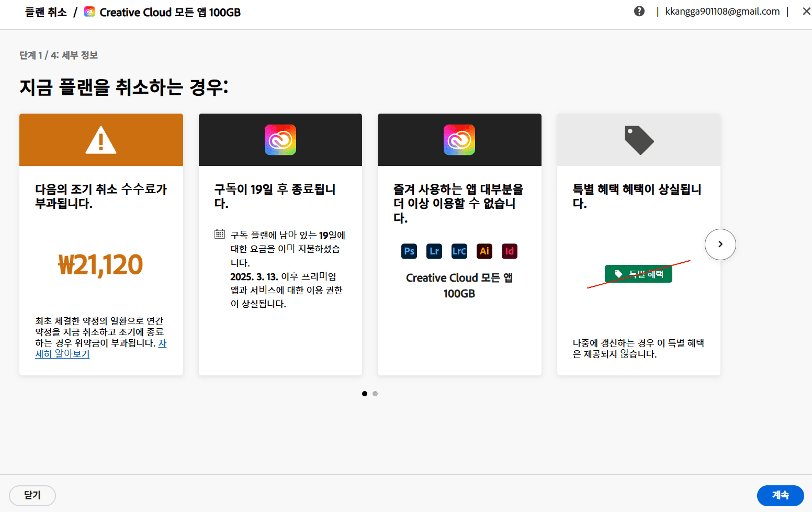Screen dimensions: 812x512
Task: Click the 최초 체결한 약정의 일환으로 paragraph
Action: pyautogui.click(x=100, y=337)
